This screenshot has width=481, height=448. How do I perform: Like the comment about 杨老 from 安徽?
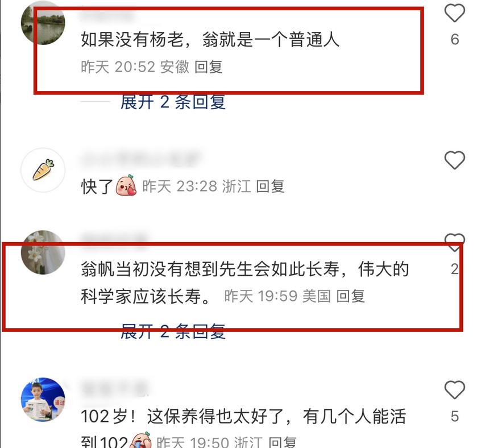(x=455, y=13)
